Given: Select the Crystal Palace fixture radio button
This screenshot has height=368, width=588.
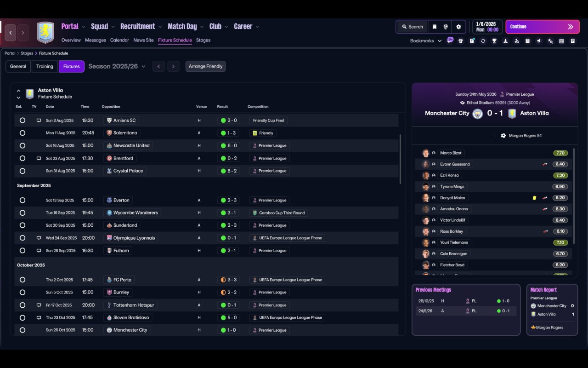Looking at the screenshot, I should pyautogui.click(x=23, y=171).
